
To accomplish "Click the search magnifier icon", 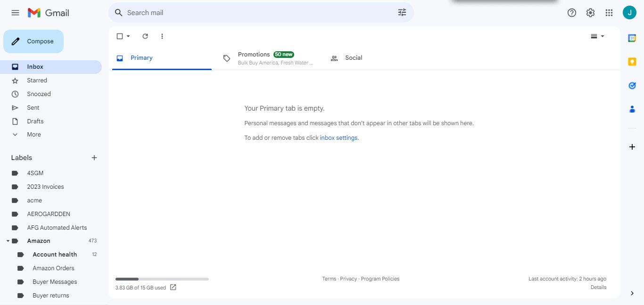I will [119, 13].
